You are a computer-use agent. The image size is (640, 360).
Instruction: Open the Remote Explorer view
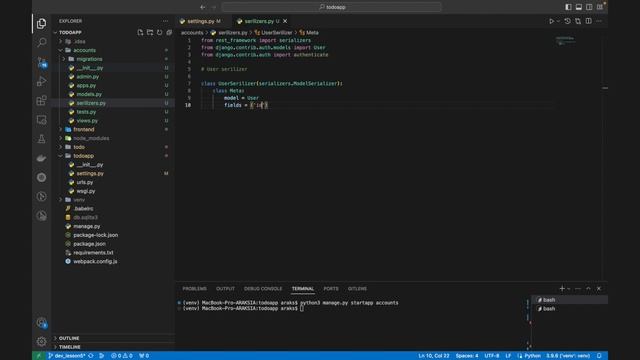[41, 120]
